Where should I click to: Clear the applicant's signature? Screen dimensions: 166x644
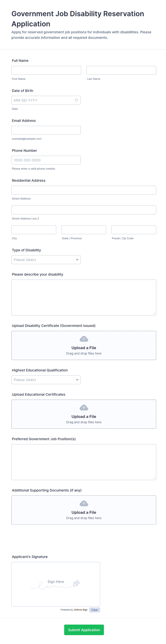[94, 610]
